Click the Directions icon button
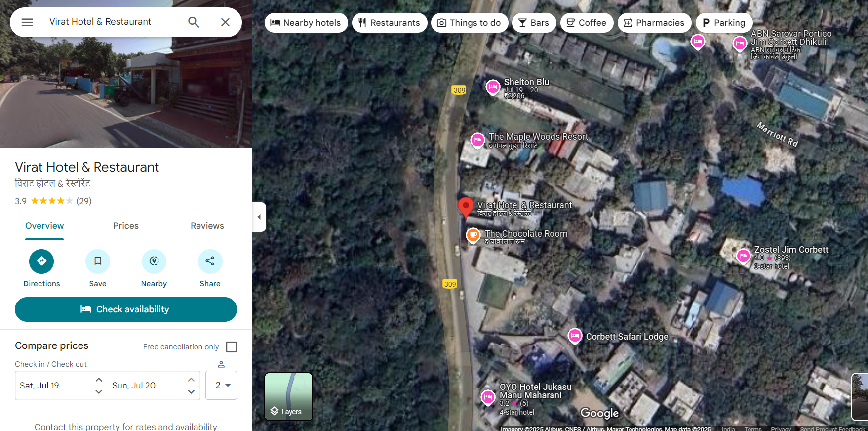Screen dimensions: 868x431 tap(41, 261)
